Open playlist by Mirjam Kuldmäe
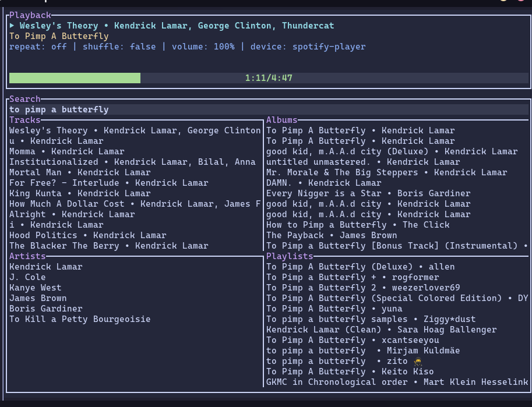 [x=363, y=351]
